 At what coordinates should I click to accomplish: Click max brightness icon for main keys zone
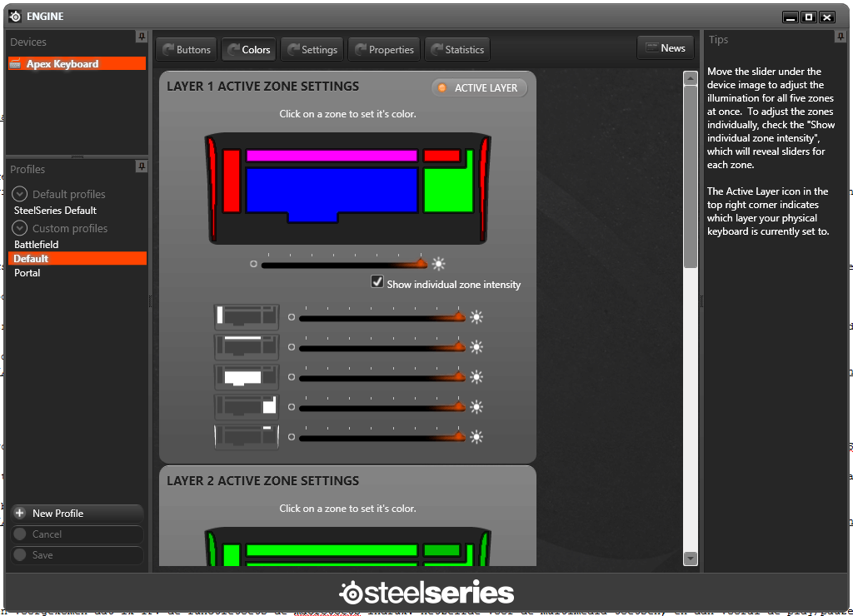pos(476,377)
